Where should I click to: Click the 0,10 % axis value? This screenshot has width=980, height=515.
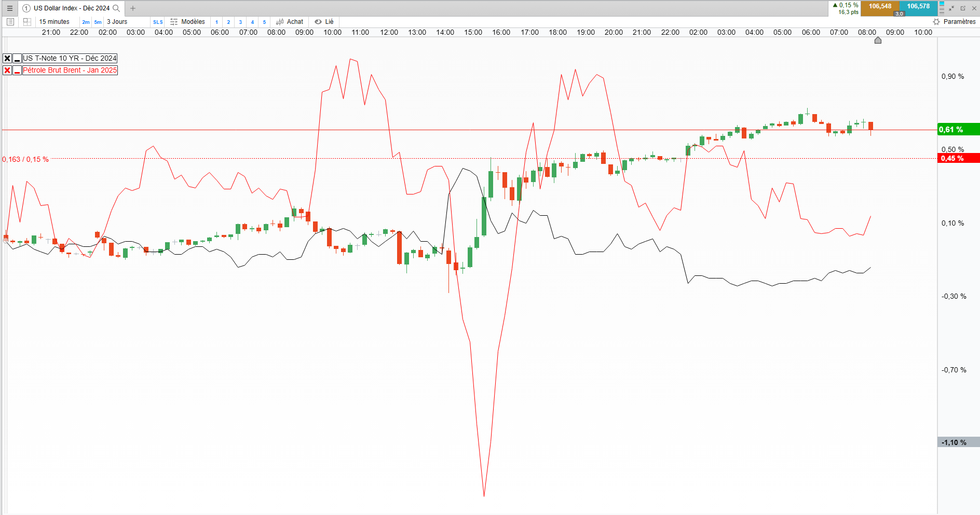[x=953, y=223]
